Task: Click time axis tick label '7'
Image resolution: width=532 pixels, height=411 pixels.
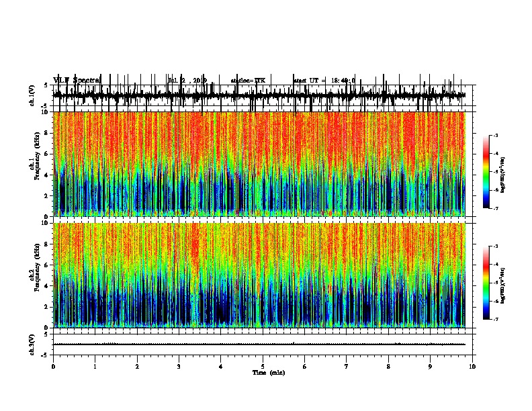Action: point(347,367)
